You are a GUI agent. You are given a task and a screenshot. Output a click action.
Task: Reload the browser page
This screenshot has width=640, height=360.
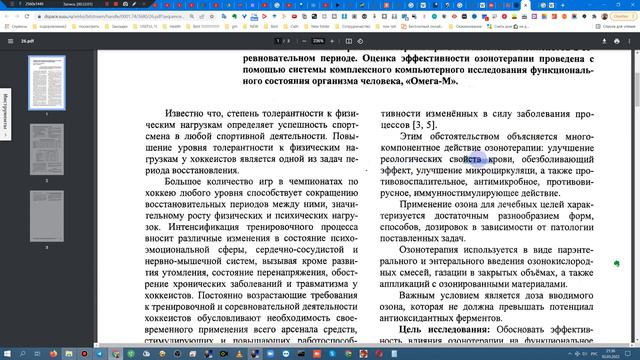coord(27,16)
